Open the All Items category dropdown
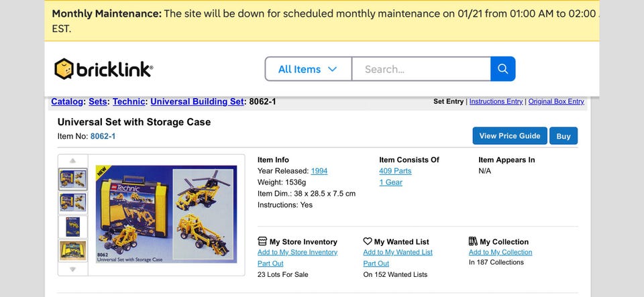The image size is (644, 297). [x=308, y=69]
